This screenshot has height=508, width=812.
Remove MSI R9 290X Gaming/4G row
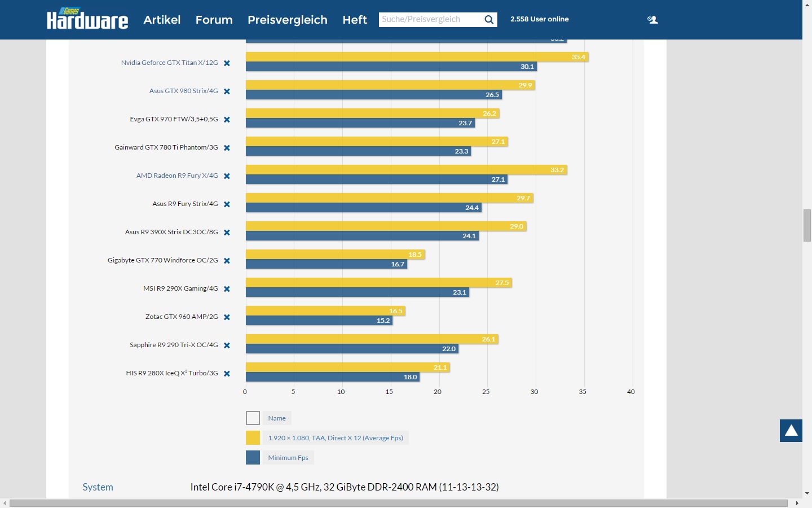[227, 289]
